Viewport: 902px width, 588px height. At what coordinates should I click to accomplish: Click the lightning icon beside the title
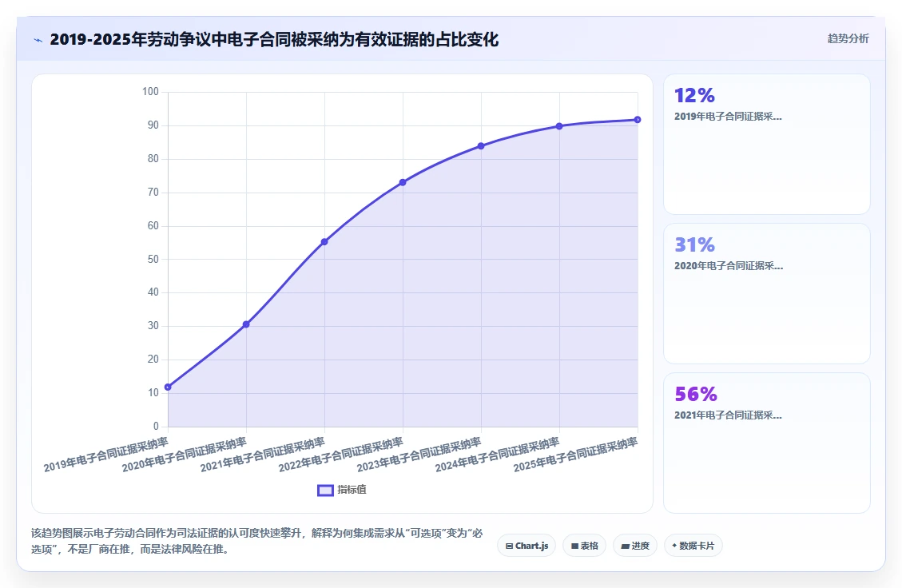point(38,40)
